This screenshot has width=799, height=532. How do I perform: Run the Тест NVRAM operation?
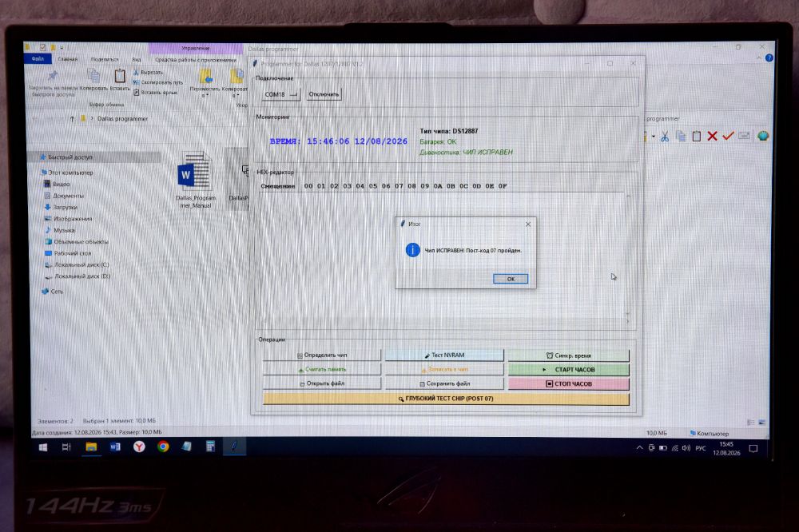click(444, 355)
